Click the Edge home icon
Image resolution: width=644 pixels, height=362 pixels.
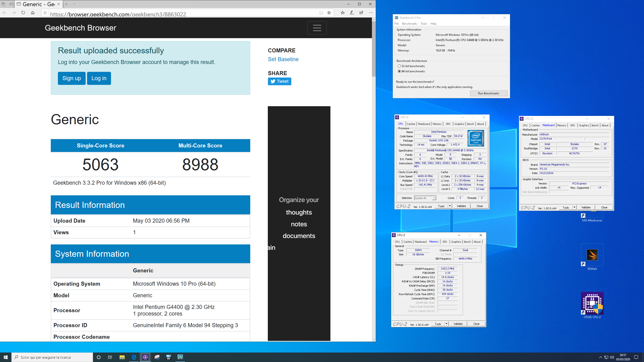pyautogui.click(x=33, y=13)
